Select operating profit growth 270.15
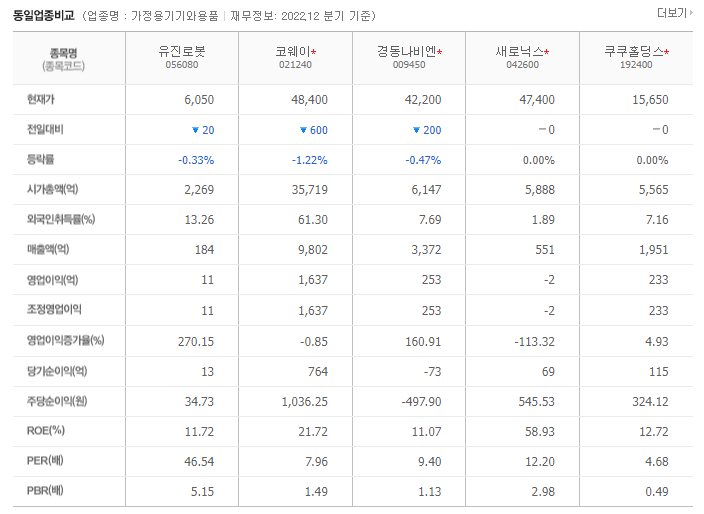 [x=196, y=342]
